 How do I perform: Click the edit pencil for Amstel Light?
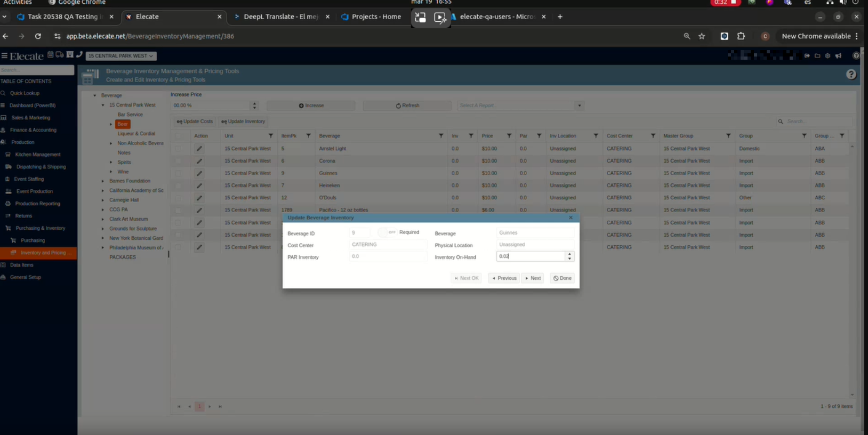(199, 149)
